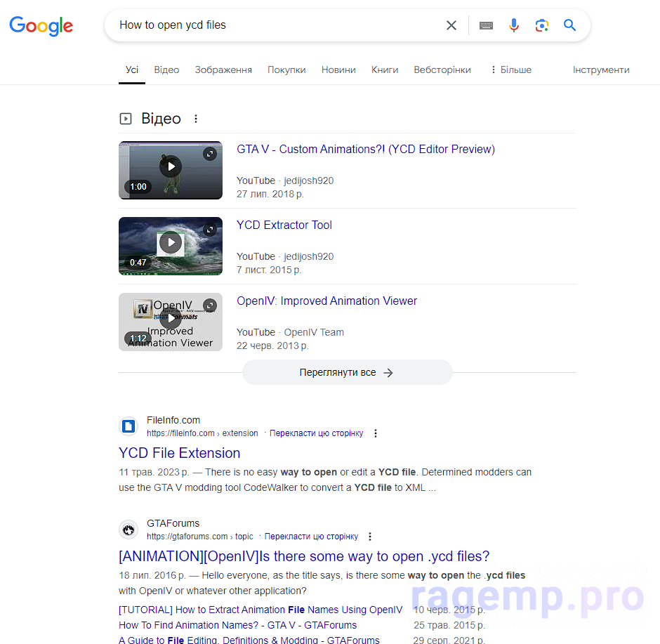Open the GTAForums result options menu
This screenshot has height=644, width=660.
point(370,537)
